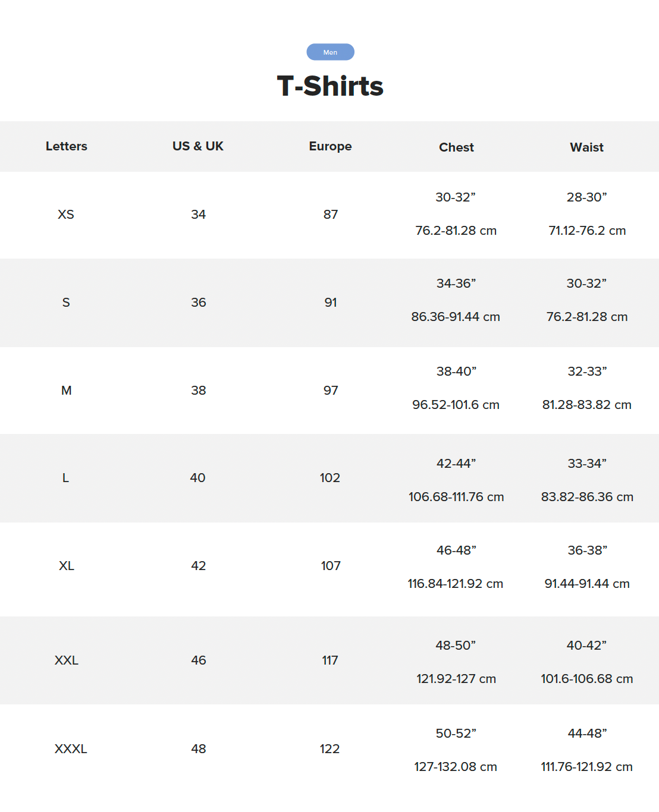Select the XXL size letter cell
Screen dimensions: 659x812
click(x=67, y=660)
